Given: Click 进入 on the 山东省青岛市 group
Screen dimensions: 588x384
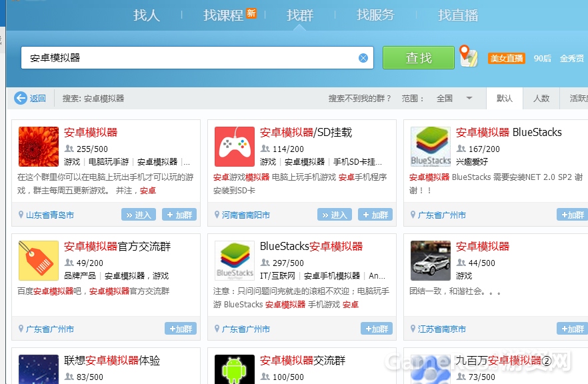Looking at the screenshot, I should pyautogui.click(x=139, y=215).
